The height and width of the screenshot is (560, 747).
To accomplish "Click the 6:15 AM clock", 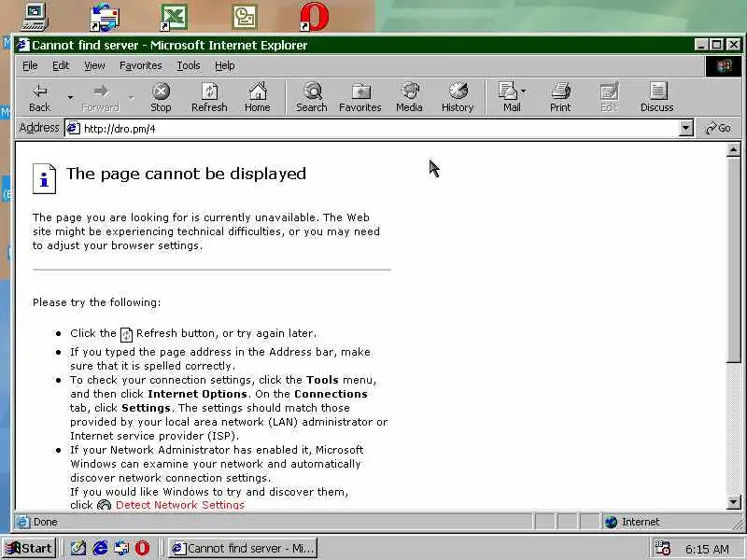I will click(x=708, y=549).
